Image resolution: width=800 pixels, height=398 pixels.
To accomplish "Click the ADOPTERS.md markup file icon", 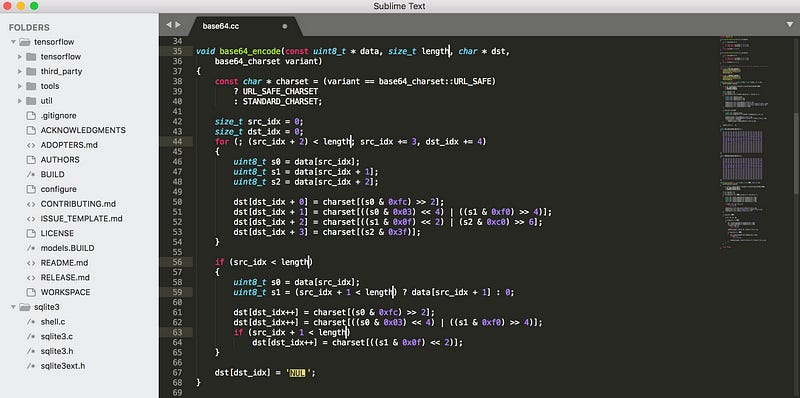I will click(x=31, y=145).
